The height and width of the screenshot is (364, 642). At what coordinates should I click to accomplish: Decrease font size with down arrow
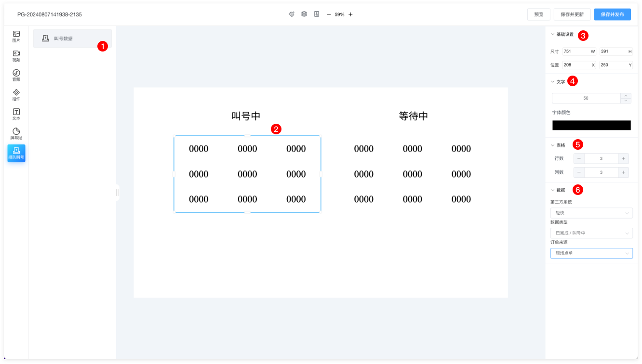(626, 101)
